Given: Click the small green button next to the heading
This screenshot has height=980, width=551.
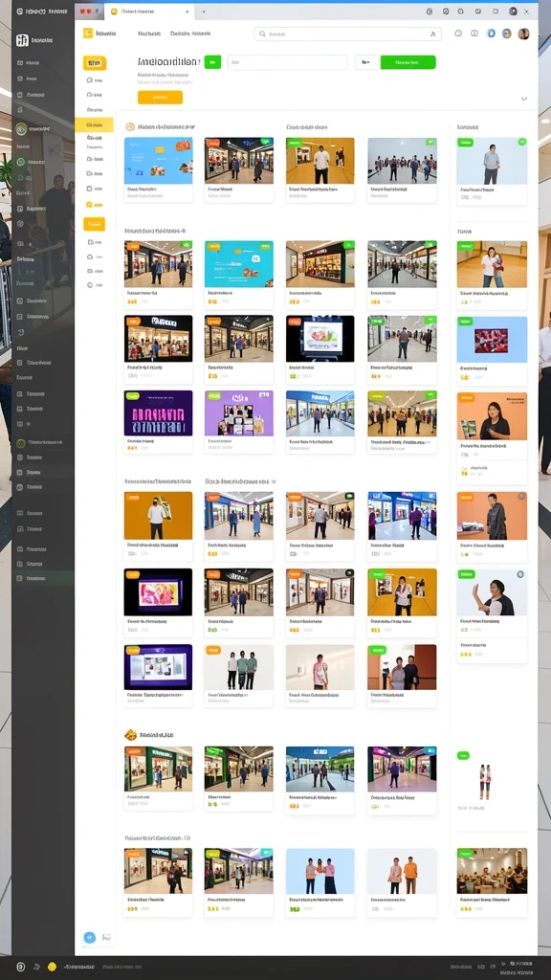Looking at the screenshot, I should (x=212, y=62).
